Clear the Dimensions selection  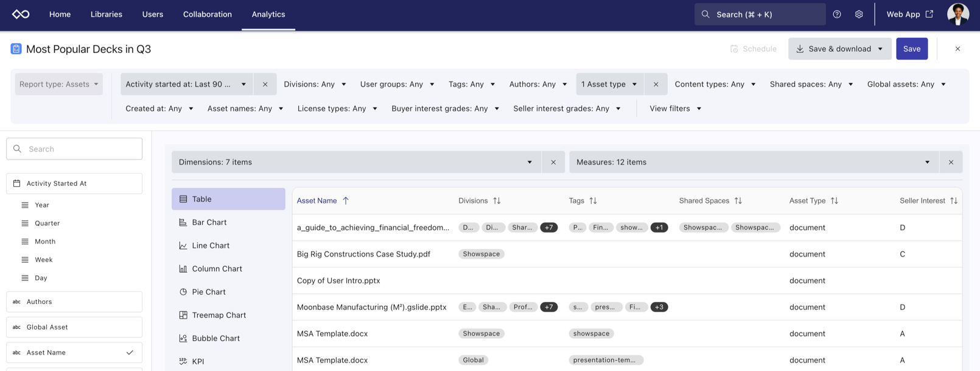(x=553, y=162)
